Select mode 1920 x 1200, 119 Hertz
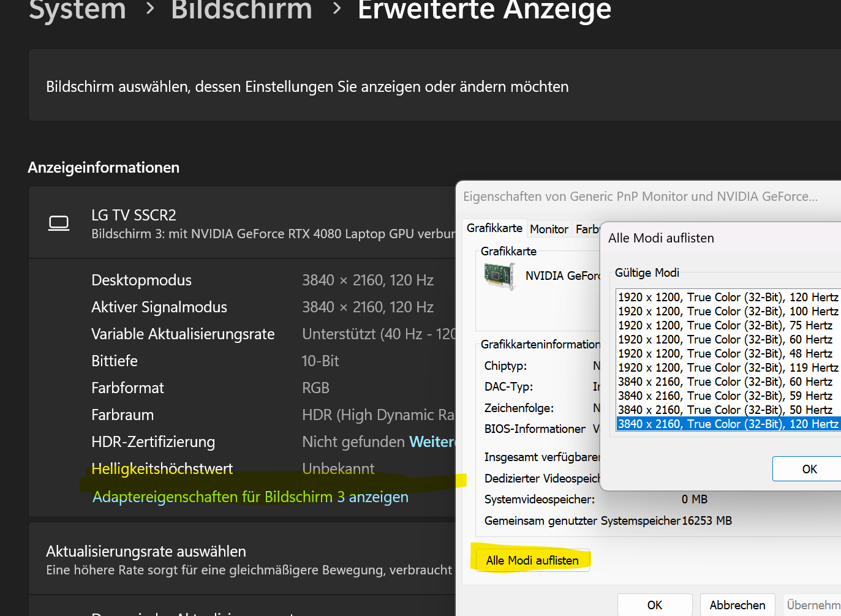Screen dimensions: 841x616 coord(728,367)
